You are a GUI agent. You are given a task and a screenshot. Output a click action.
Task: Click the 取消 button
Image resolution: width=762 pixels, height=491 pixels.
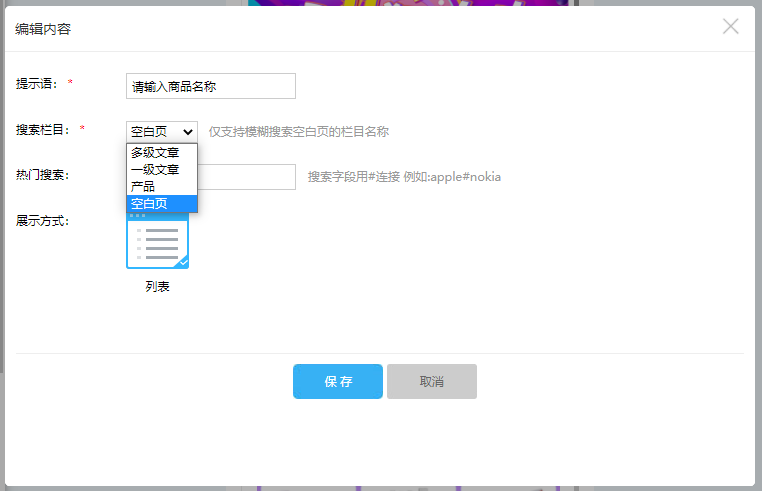coord(432,382)
